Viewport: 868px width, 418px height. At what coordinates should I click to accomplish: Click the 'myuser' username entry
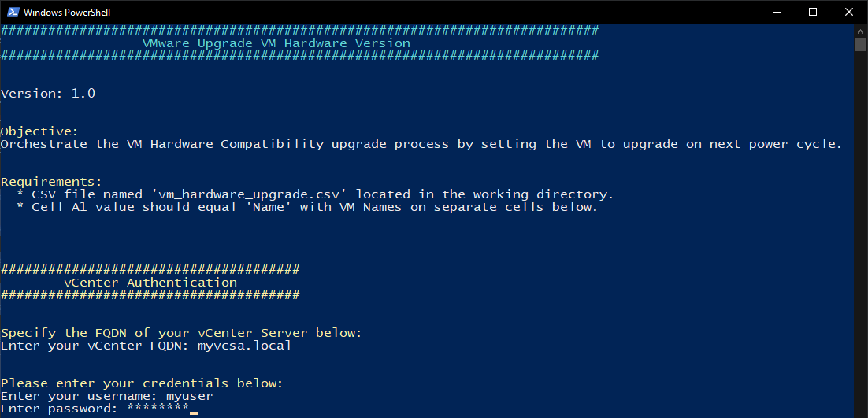click(189, 396)
